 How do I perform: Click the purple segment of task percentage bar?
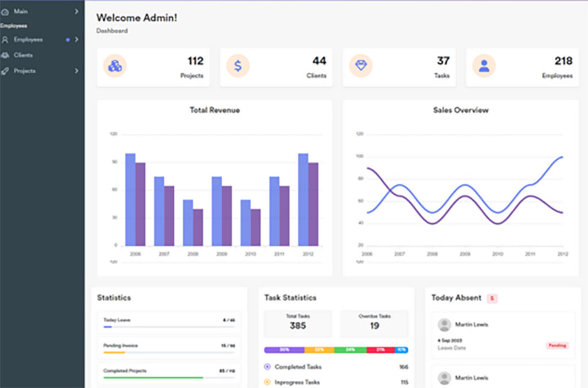pos(284,350)
